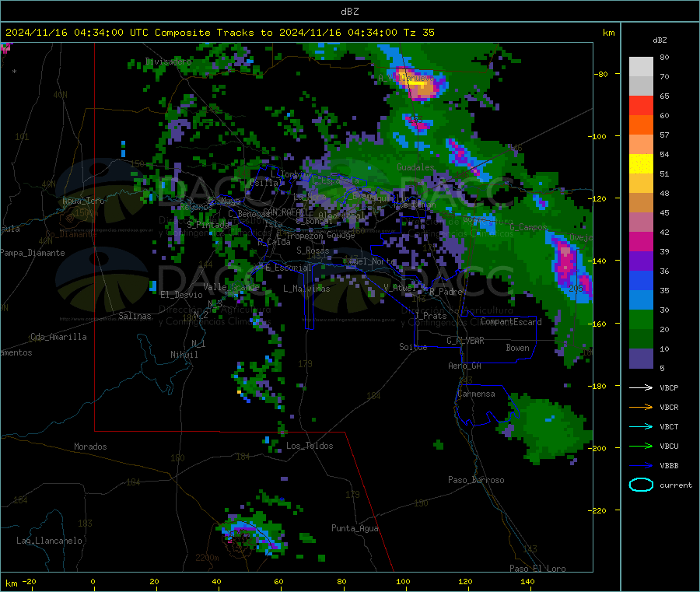Pick the blue 35-36 dBZ legend swatch
The image size is (700, 592).
coord(641,280)
